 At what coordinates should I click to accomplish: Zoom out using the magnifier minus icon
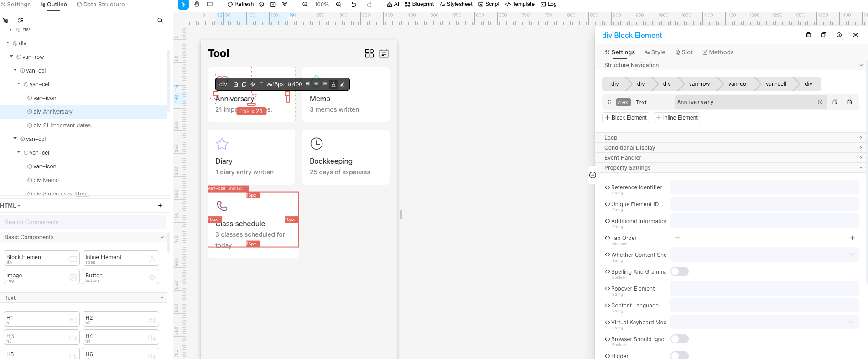pyautogui.click(x=305, y=4)
